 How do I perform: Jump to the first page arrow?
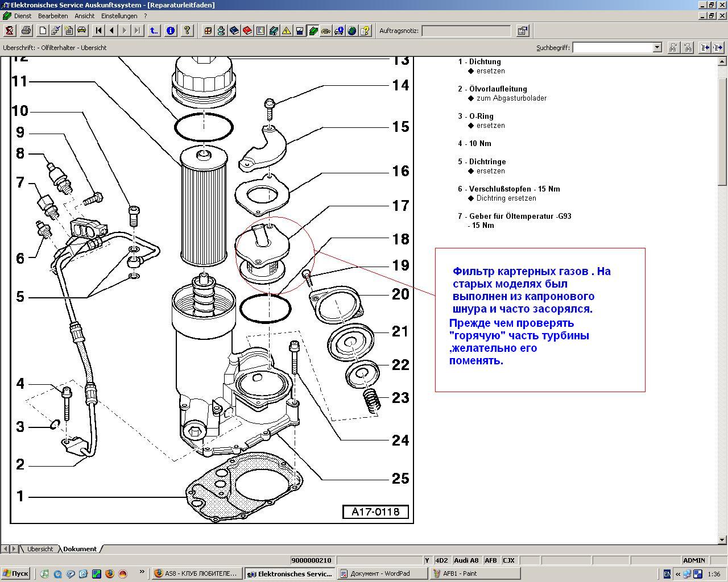pyautogui.click(x=98, y=31)
